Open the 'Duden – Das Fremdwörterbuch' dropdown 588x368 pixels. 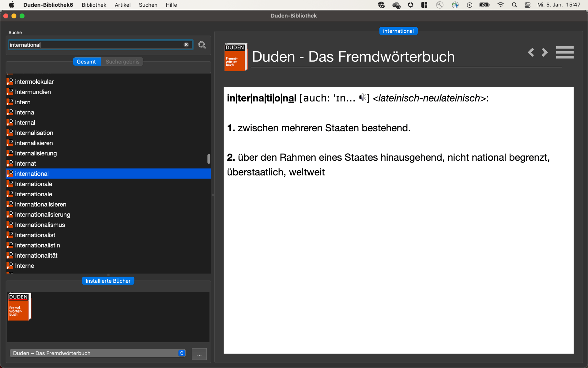tap(97, 353)
